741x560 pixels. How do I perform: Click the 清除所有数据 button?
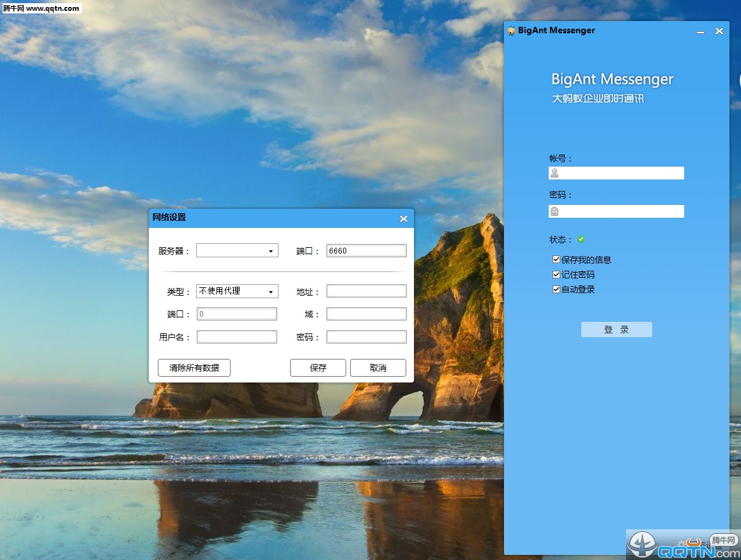194,368
